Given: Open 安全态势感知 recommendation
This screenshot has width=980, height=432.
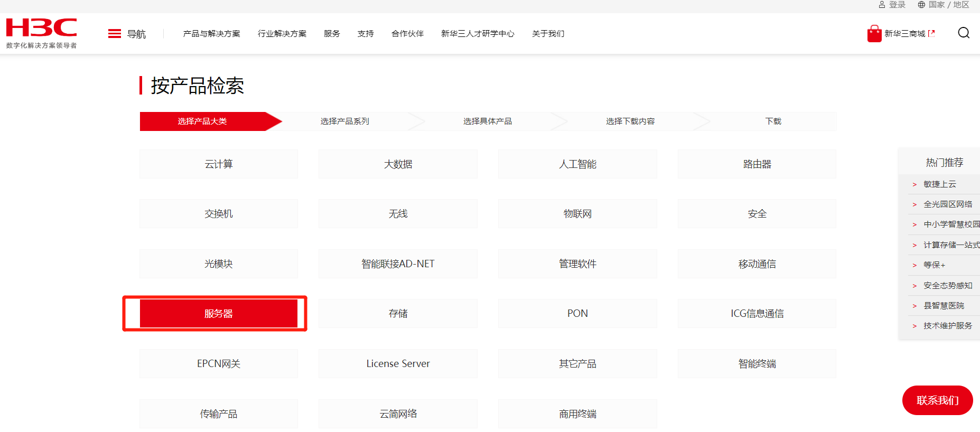Looking at the screenshot, I should click(x=948, y=286).
